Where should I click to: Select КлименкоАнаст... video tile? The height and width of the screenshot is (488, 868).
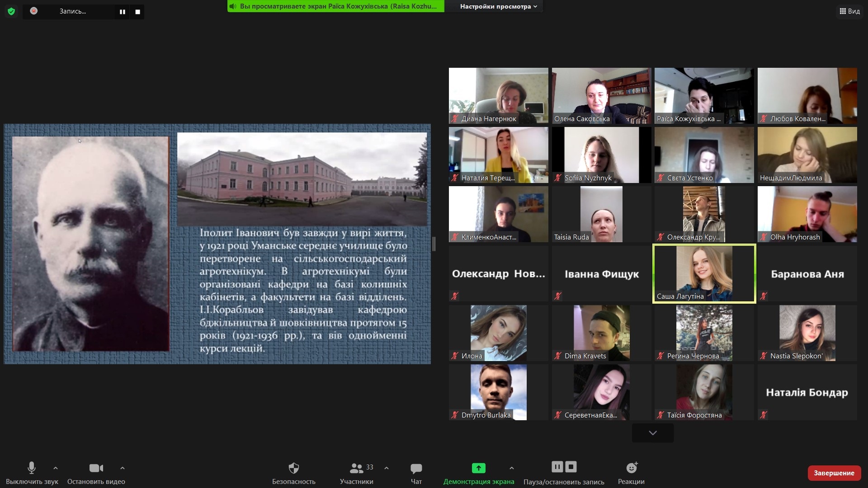click(x=499, y=214)
